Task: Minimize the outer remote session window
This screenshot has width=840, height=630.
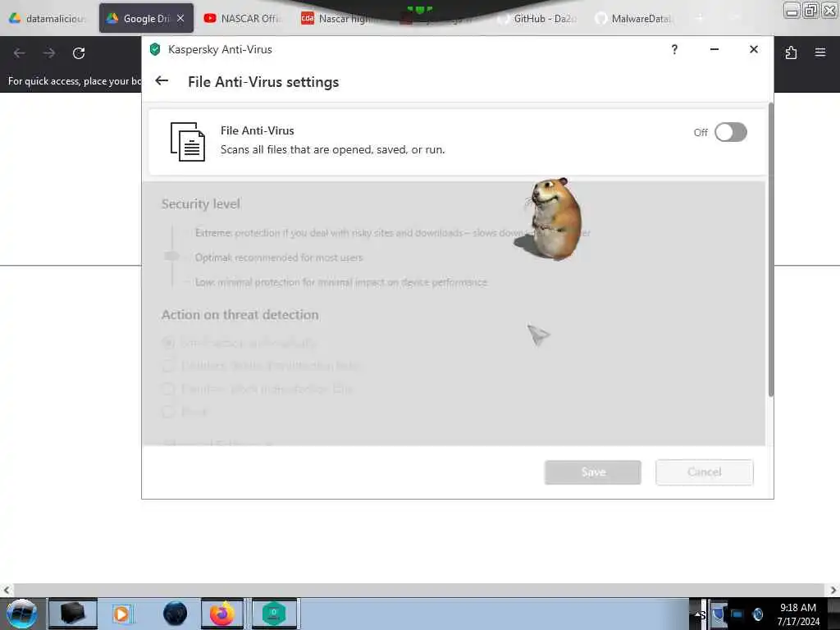Action: (792, 10)
